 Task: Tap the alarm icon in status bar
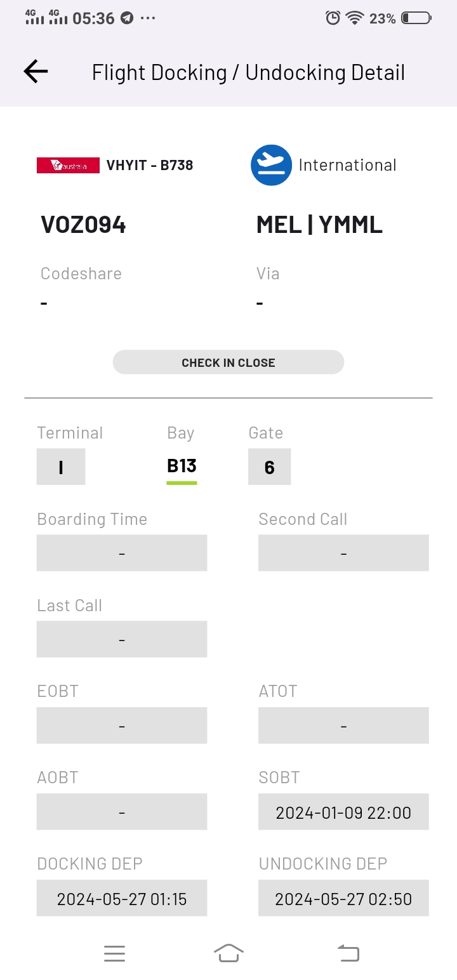pos(333,18)
